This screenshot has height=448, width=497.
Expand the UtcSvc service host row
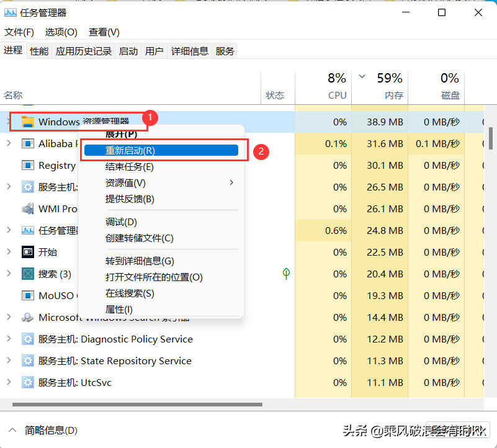tap(9, 382)
